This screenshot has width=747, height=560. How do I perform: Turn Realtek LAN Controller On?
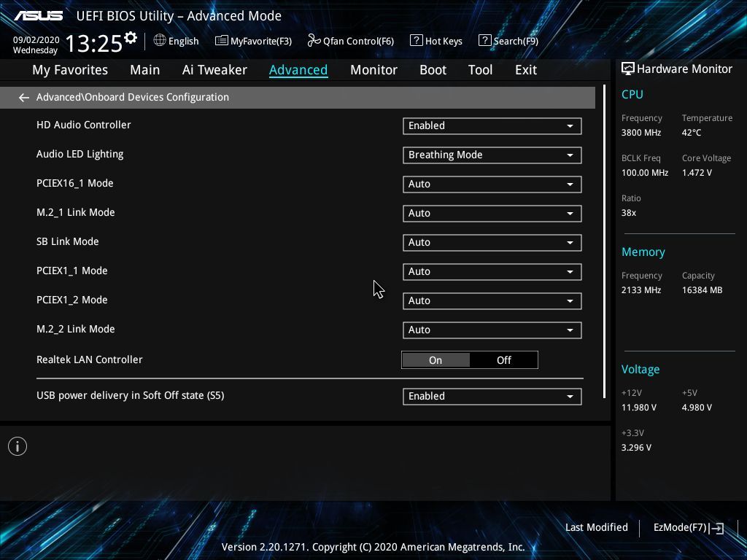(x=436, y=360)
